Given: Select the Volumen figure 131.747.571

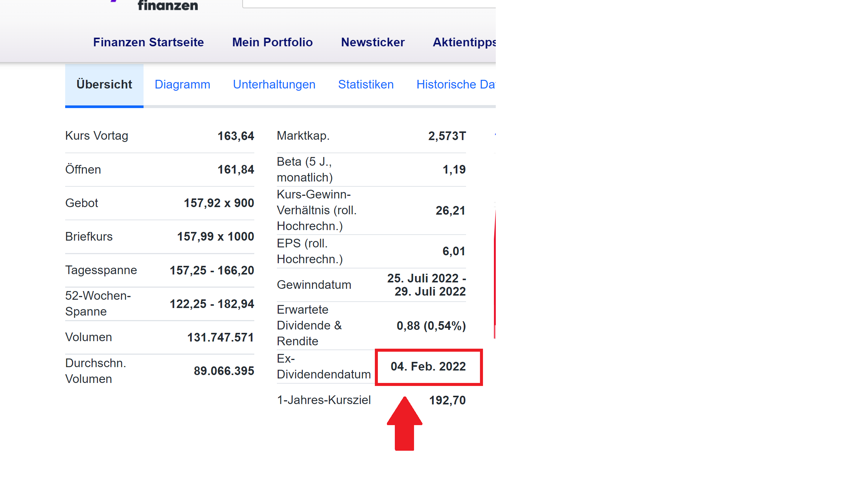Looking at the screenshot, I should point(221,337).
